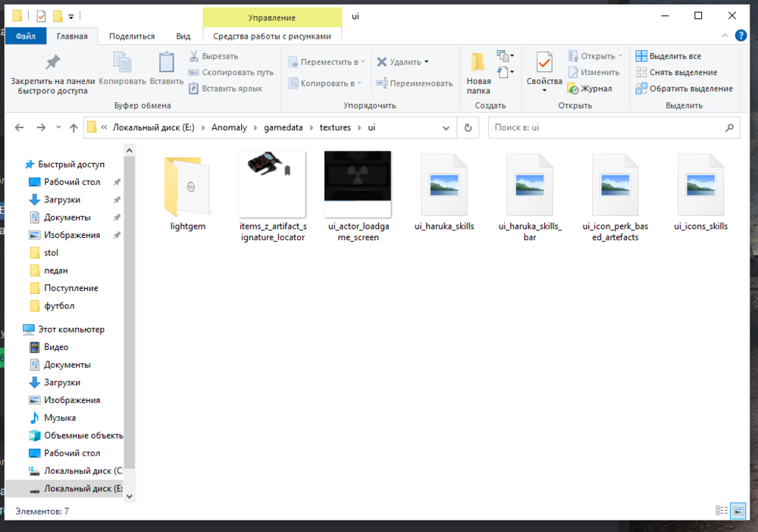
Task: Switch to details list view in status bar
Action: (x=722, y=511)
